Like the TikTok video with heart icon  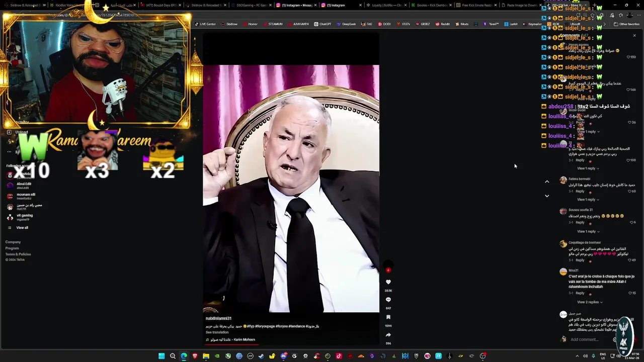coord(388,282)
